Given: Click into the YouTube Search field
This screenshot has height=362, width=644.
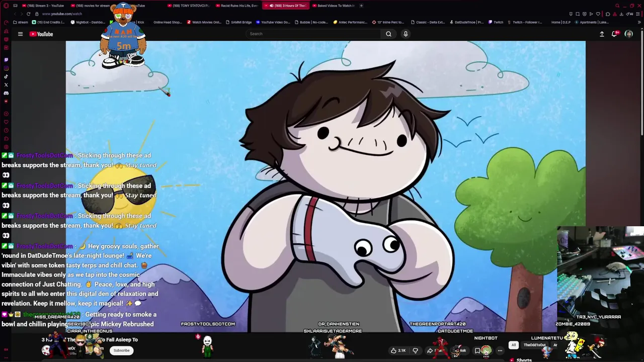Looking at the screenshot, I should [313, 34].
